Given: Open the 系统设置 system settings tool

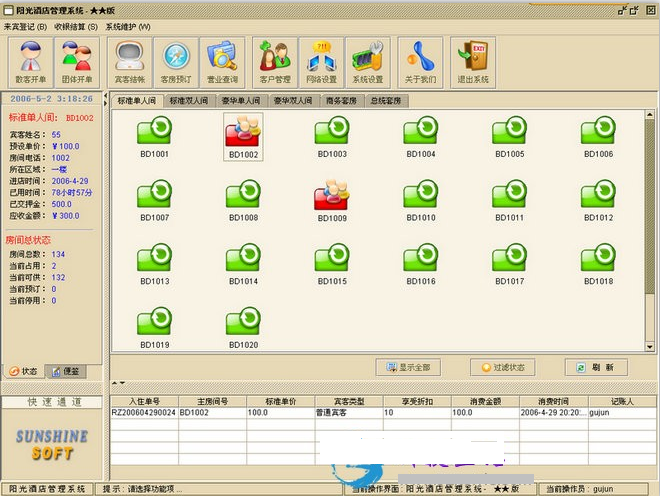Looking at the screenshot, I should click(368, 62).
